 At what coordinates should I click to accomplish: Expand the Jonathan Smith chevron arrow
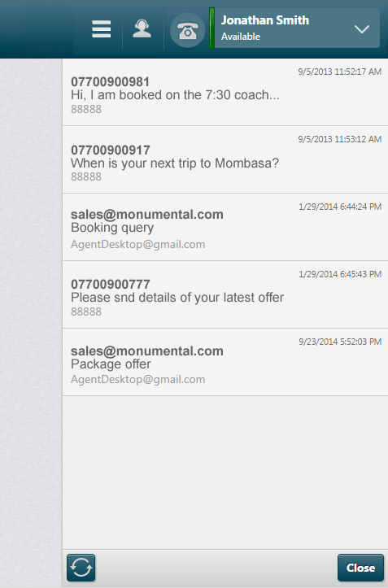click(x=362, y=29)
